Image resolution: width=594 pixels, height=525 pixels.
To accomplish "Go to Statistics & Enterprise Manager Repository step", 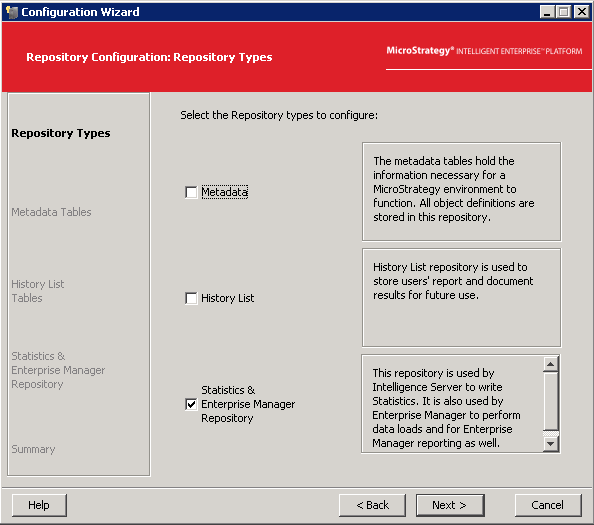I will 58,370.
